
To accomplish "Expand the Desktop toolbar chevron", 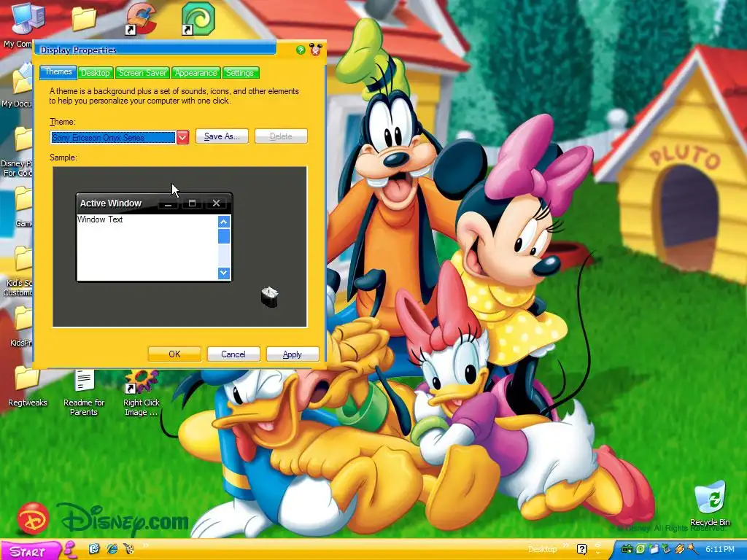I will click(x=565, y=545).
